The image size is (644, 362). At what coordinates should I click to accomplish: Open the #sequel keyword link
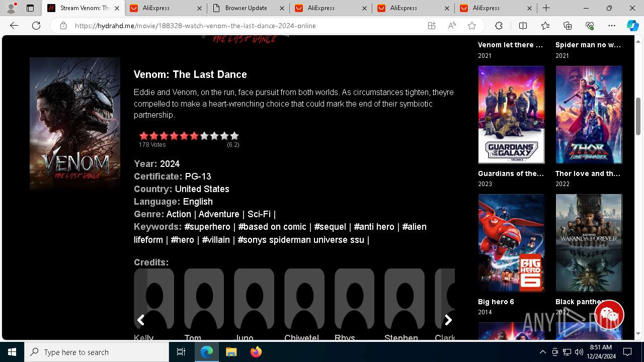330,227
